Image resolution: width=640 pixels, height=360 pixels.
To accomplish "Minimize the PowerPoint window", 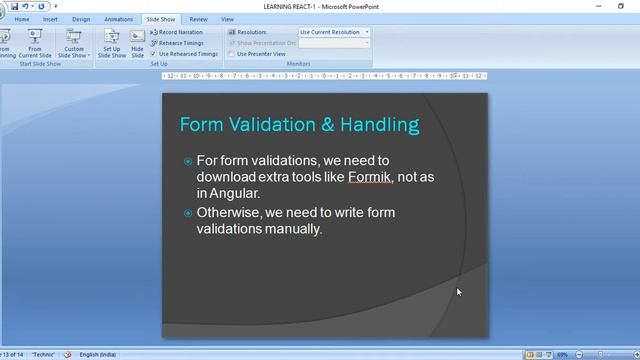I will point(598,6).
